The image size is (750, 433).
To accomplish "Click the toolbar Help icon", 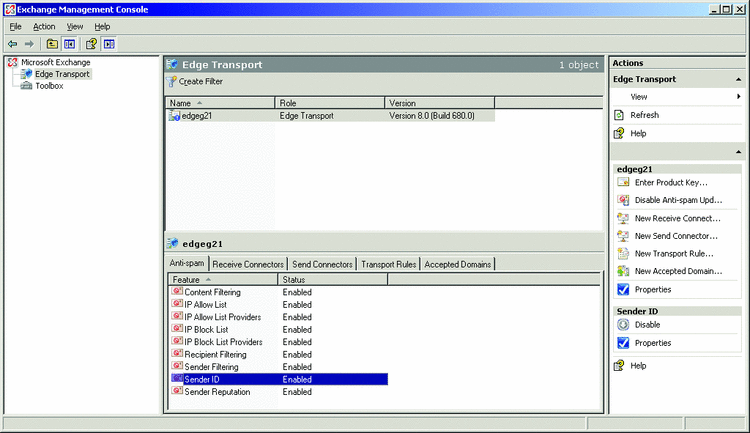I will click(91, 44).
